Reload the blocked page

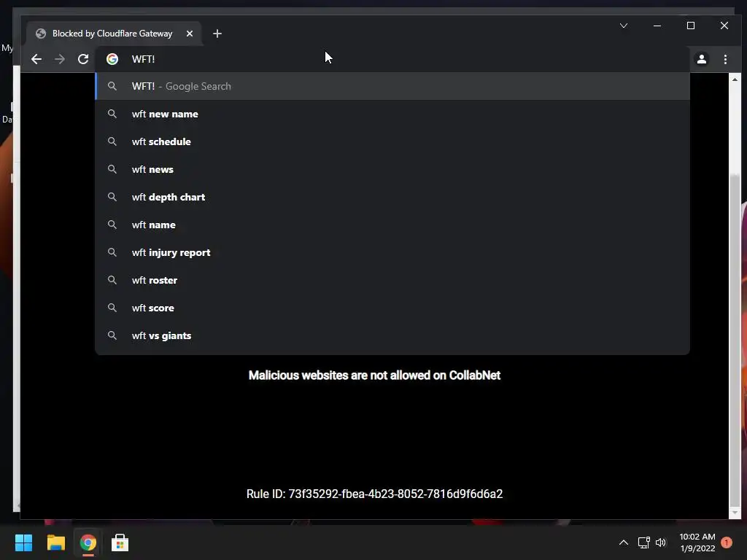pyautogui.click(x=83, y=59)
